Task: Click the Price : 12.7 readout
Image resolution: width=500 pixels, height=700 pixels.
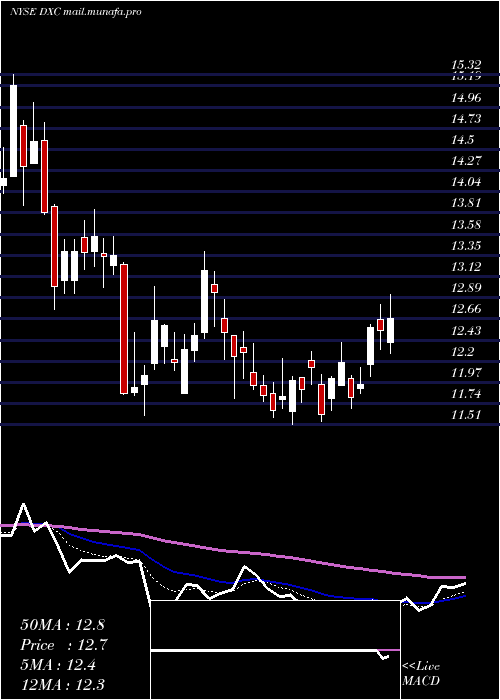Action: point(63,645)
